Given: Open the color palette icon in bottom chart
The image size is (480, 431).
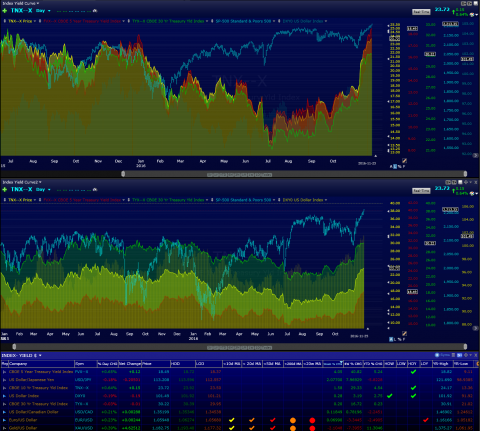Looking at the screenshot, I should 472,193.
